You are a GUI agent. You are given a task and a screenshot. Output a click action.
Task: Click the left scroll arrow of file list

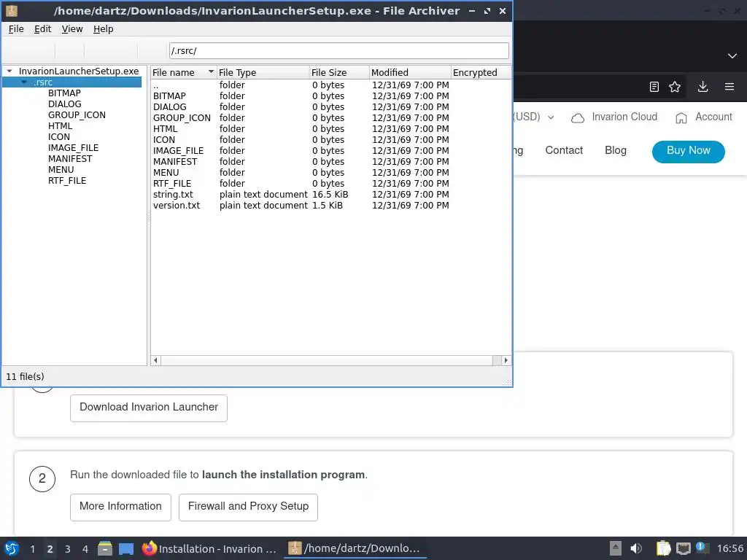(x=156, y=360)
